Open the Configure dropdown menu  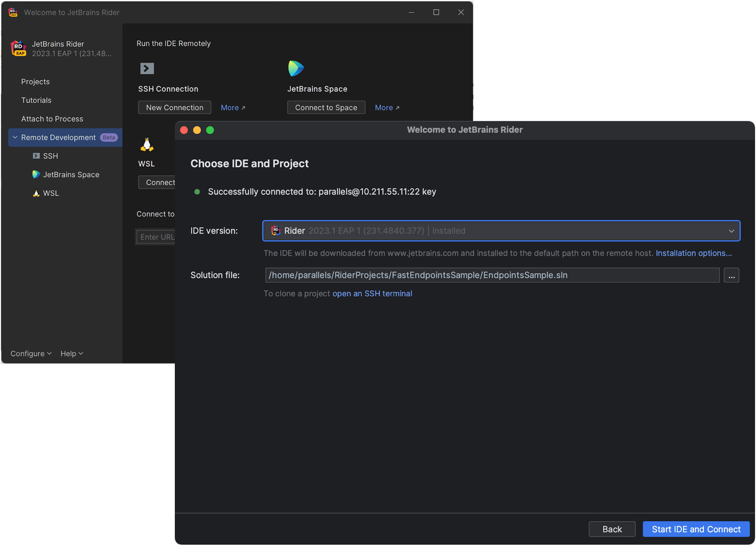(31, 354)
